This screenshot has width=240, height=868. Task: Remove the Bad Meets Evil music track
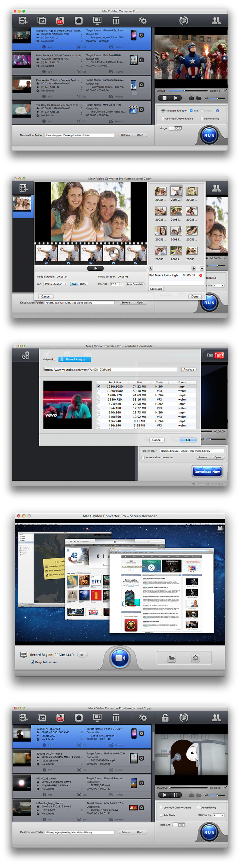[200, 275]
